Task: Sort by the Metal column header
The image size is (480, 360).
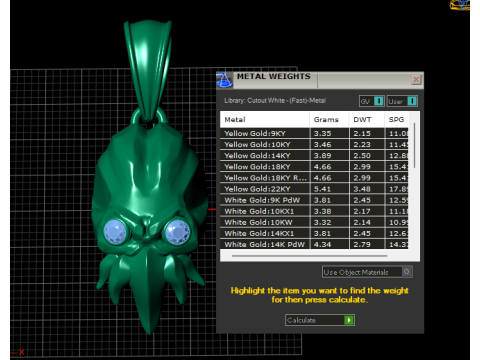Action: 265,119
